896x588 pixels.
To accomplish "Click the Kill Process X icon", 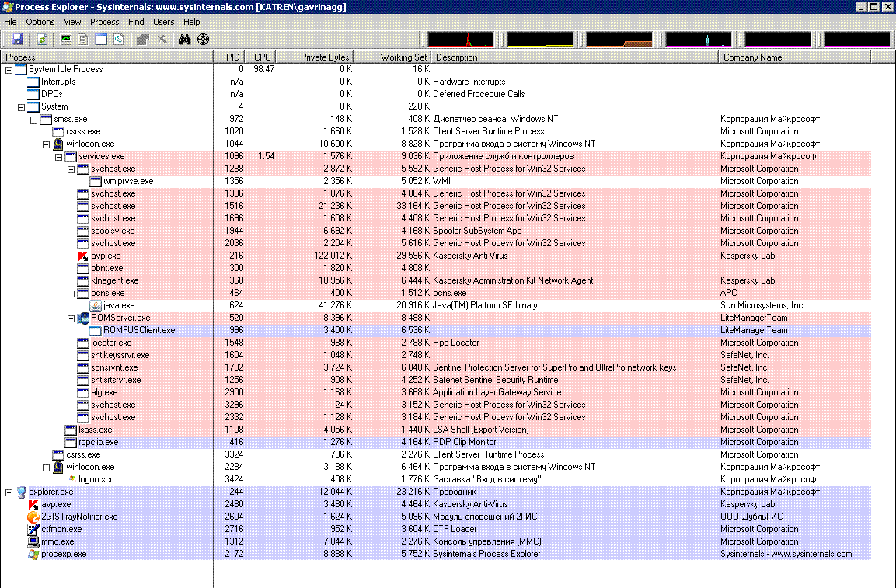I will click(162, 40).
